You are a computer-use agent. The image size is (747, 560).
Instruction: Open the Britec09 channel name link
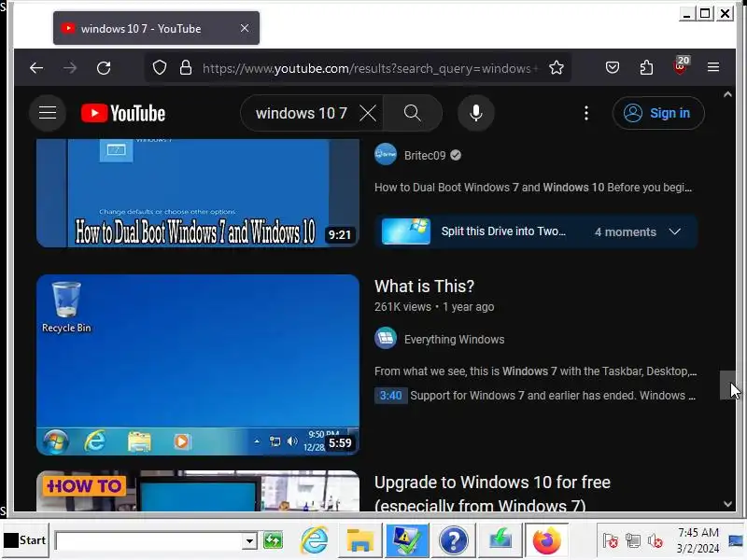[x=425, y=155]
